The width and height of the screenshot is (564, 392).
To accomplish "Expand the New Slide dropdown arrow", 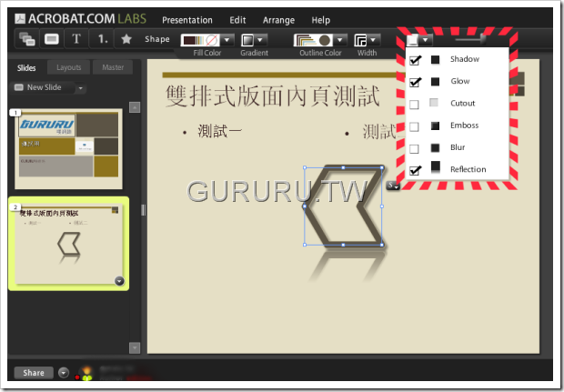I will tap(81, 87).
